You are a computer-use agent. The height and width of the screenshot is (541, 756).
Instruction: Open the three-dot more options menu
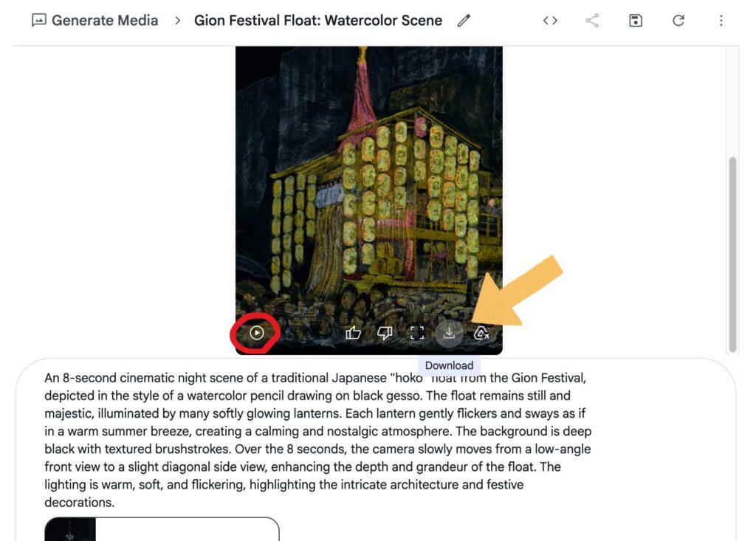tap(721, 20)
